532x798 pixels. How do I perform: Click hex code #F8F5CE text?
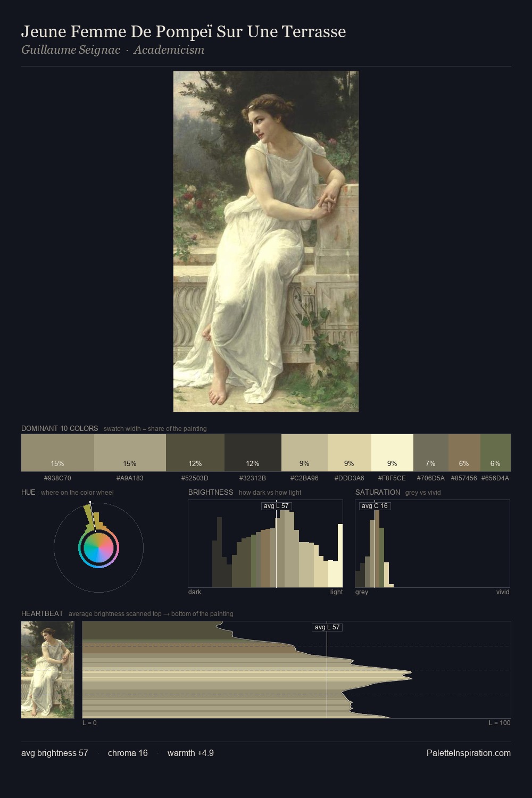(x=392, y=478)
